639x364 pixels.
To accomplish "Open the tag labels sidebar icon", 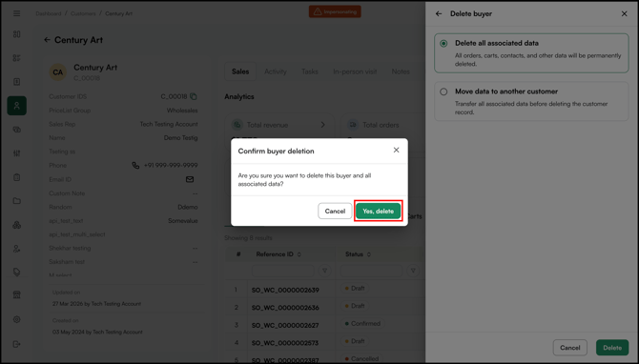I will pos(17,272).
